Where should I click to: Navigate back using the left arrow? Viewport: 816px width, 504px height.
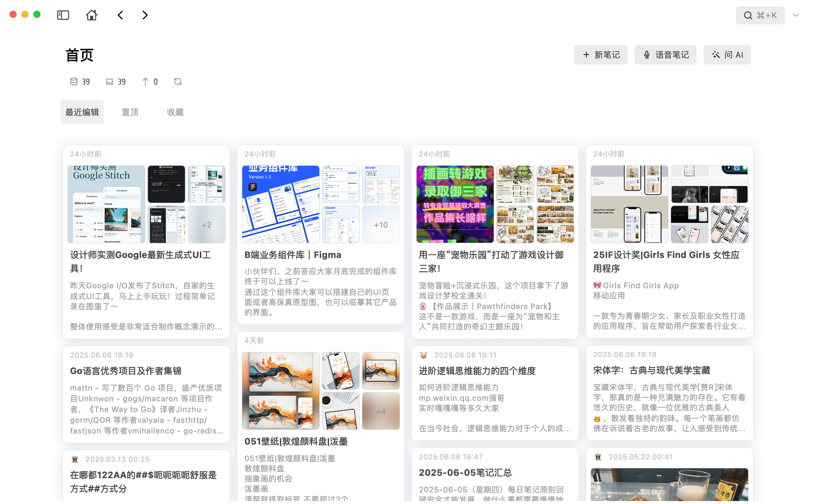pyautogui.click(x=120, y=15)
